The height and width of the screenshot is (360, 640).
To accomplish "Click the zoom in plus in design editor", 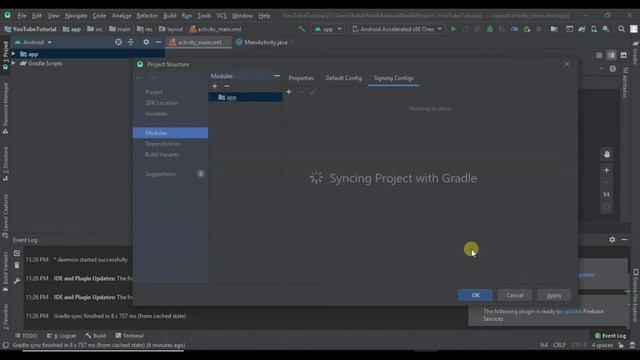I will (x=607, y=170).
